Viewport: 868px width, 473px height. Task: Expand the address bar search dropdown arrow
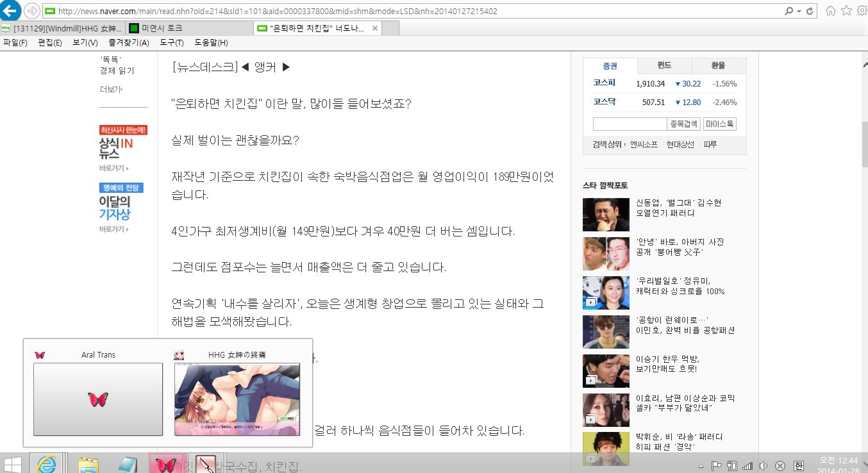pos(799,12)
